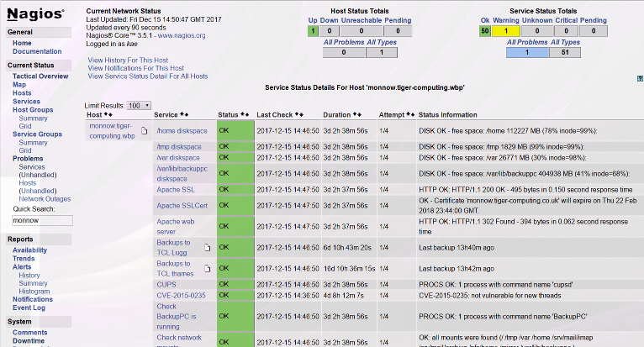The height and width of the screenshot is (347, 644).
Task: Visit www.nagios.org link
Action: (x=182, y=35)
